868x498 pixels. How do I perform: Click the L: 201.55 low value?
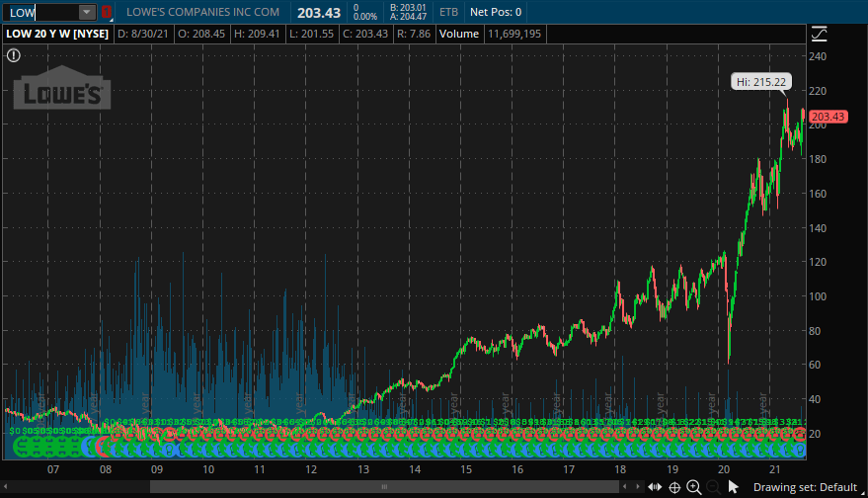(312, 34)
